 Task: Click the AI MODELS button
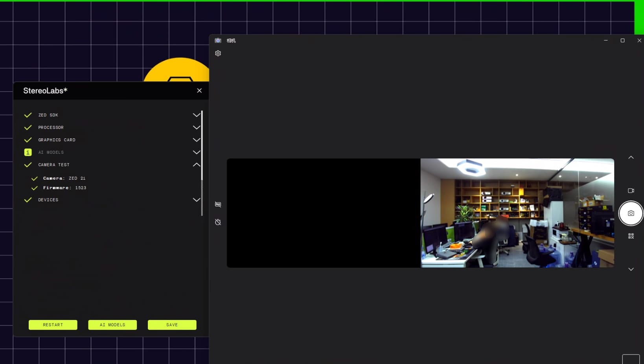coord(112,325)
